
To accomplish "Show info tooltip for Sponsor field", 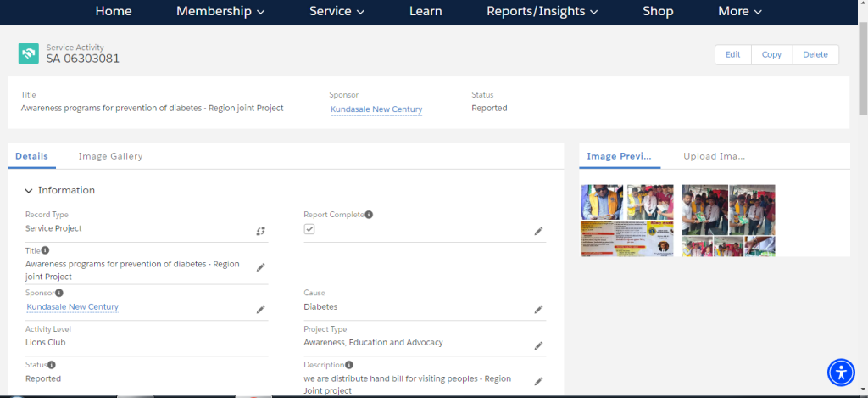I will [x=59, y=293].
